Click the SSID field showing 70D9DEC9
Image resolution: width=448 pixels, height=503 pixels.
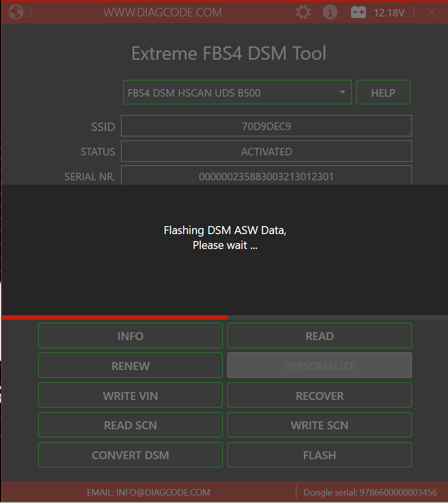click(266, 126)
